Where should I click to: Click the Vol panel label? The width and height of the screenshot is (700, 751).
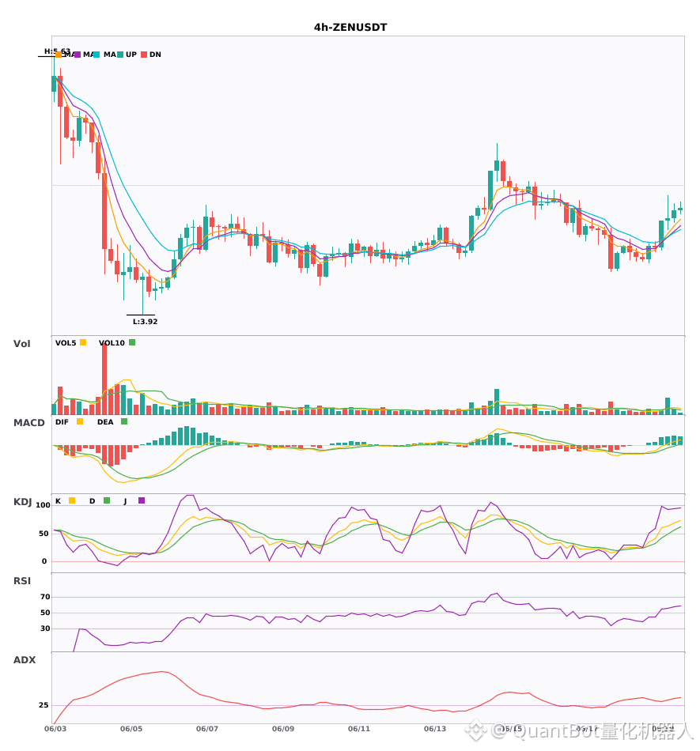pyautogui.click(x=21, y=344)
